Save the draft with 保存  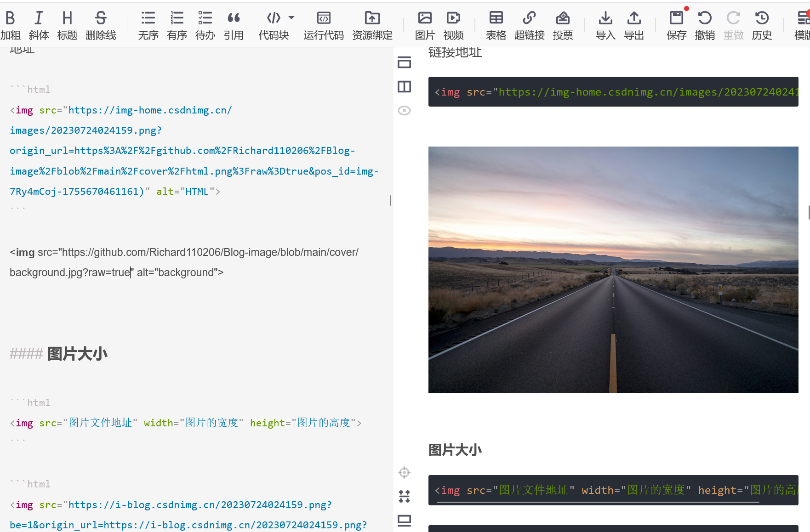[x=677, y=25]
